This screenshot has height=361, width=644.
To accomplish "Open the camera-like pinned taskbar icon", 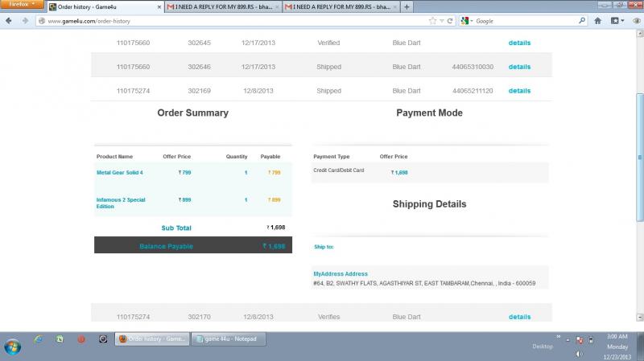I will pyautogui.click(x=103, y=338).
